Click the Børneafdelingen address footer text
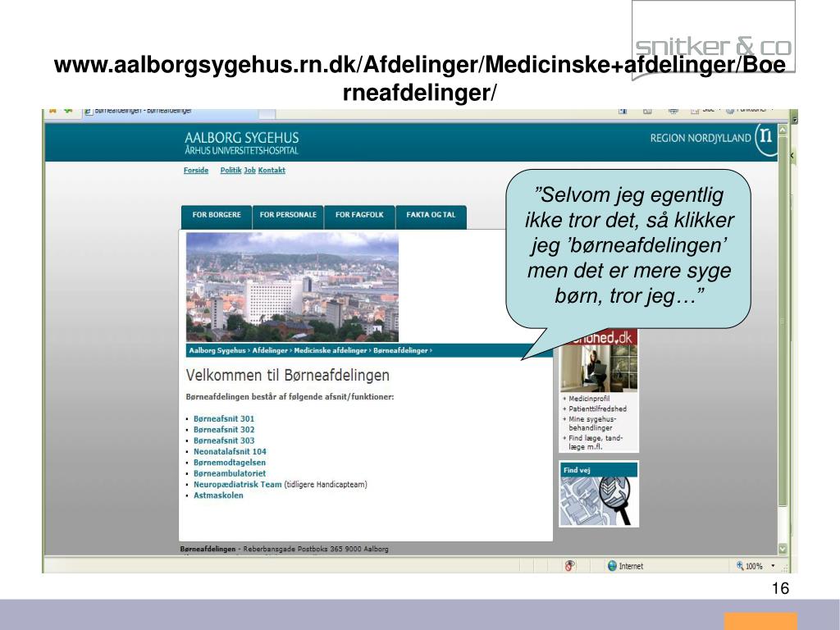This screenshot has height=630, width=840. [x=284, y=549]
